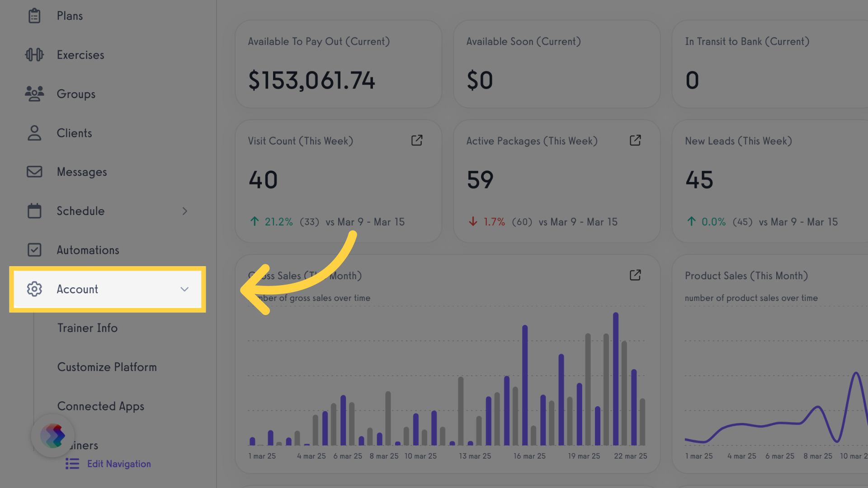The width and height of the screenshot is (868, 488).
Task: Select Connected Apps submenu item
Action: tap(101, 406)
